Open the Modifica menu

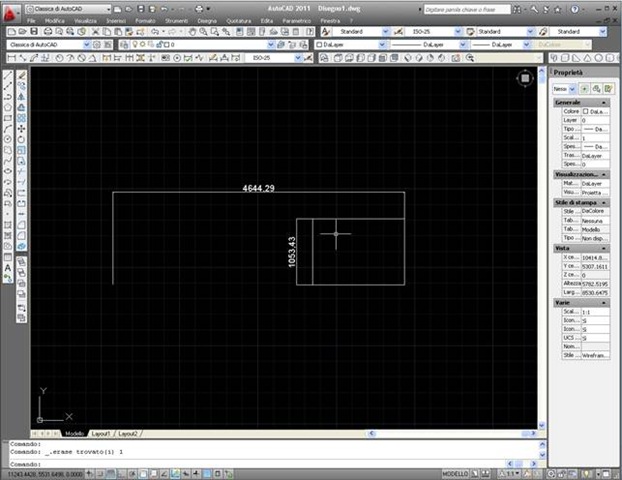pos(55,21)
